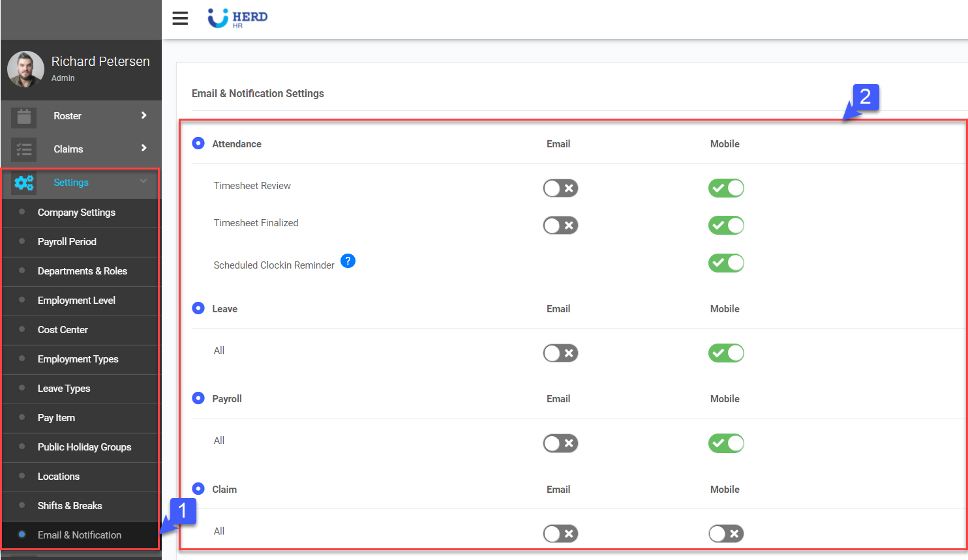
Task: Click the Roster calendar icon
Action: point(24,117)
